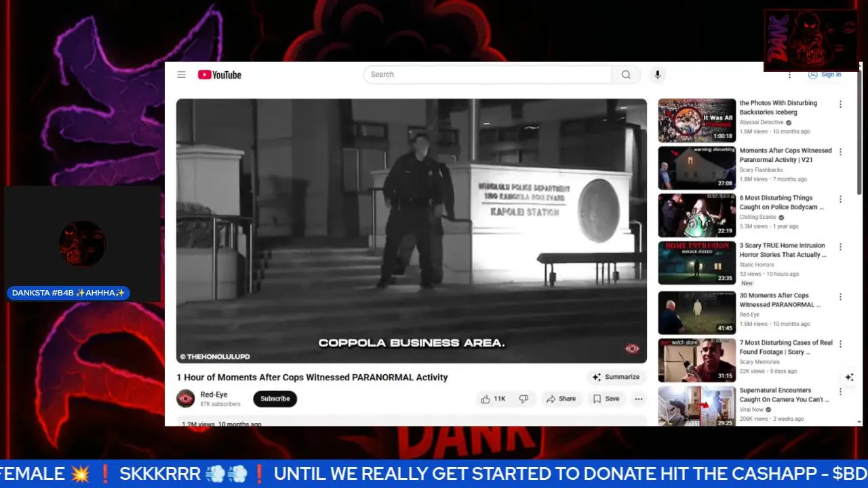Go to YouTube home via the logo
Screen dimensions: 868x488
click(220, 75)
